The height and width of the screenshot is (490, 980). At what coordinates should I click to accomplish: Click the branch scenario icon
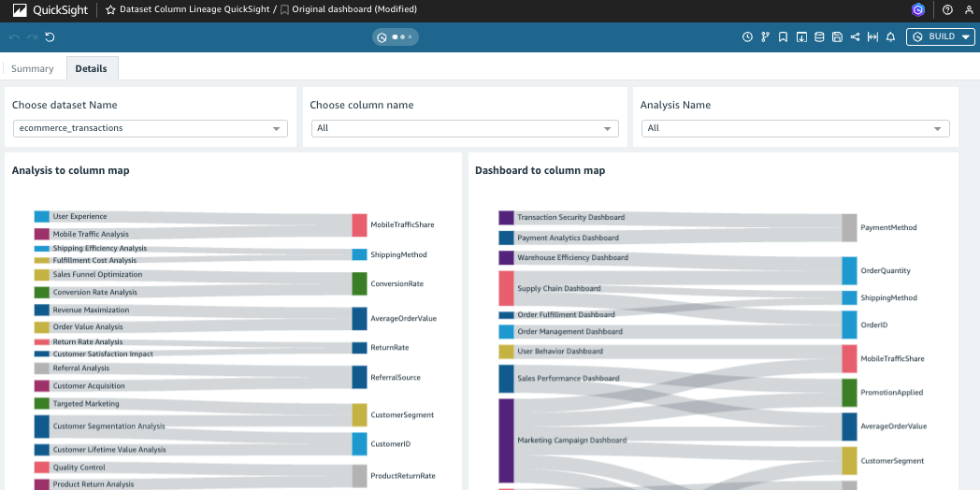[x=765, y=36]
